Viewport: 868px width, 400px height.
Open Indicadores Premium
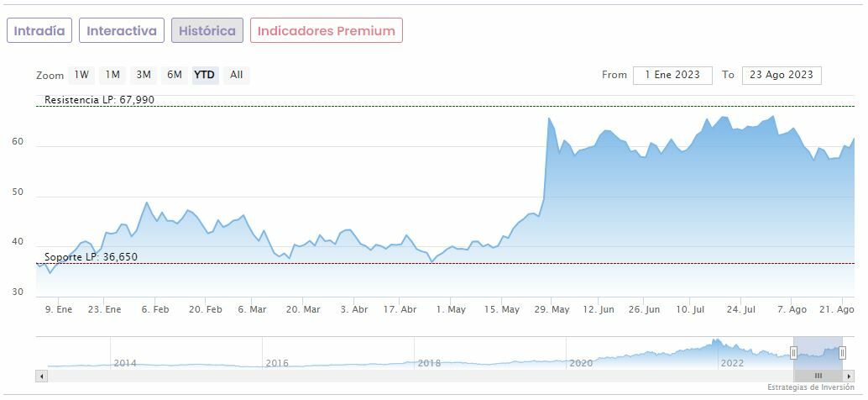tap(326, 31)
